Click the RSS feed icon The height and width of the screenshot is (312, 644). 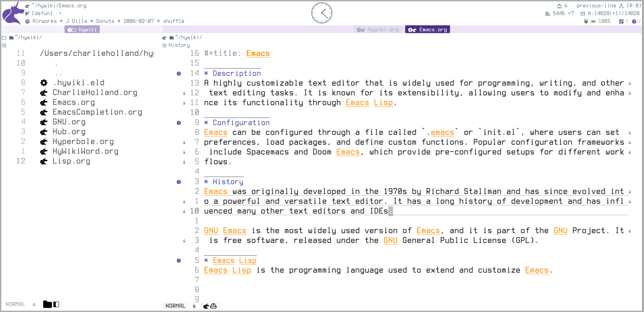(x=547, y=14)
